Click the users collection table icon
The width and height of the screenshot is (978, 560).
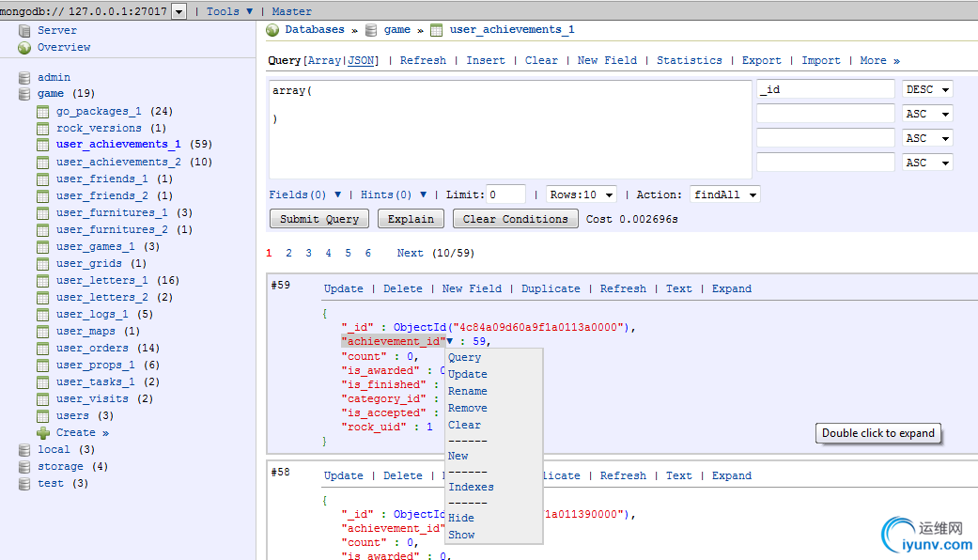click(42, 416)
